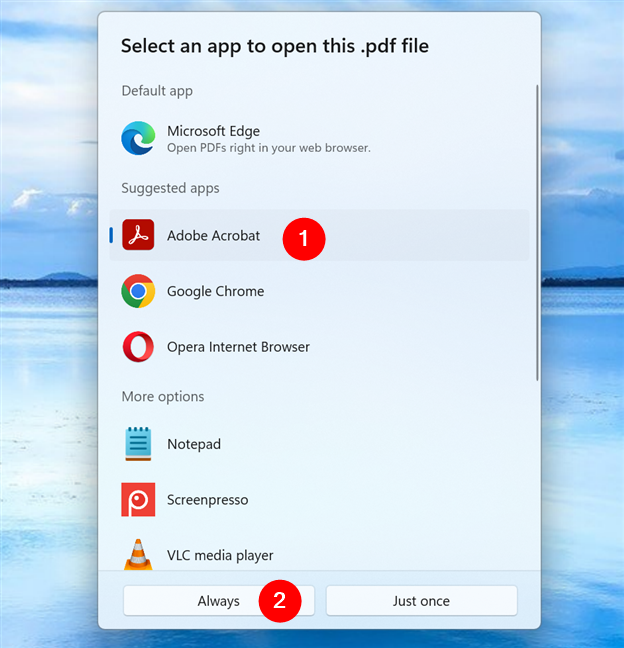The height and width of the screenshot is (648, 624).
Task: Click the Microsoft Edge icon
Action: click(138, 138)
